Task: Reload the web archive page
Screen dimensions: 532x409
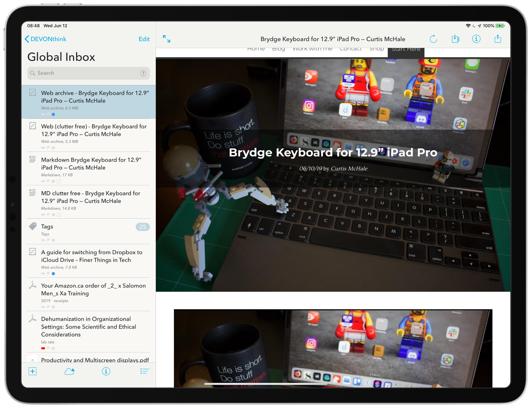Action: [x=433, y=39]
